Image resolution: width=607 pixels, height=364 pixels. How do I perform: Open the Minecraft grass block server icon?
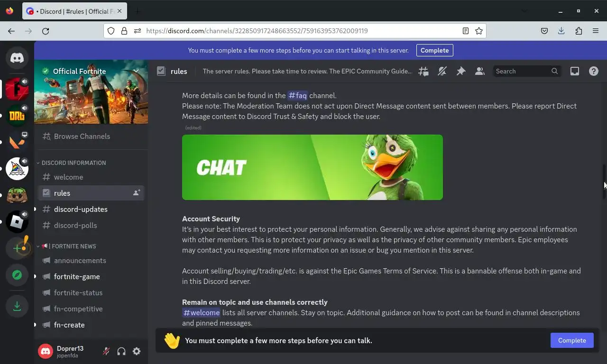[17, 195]
